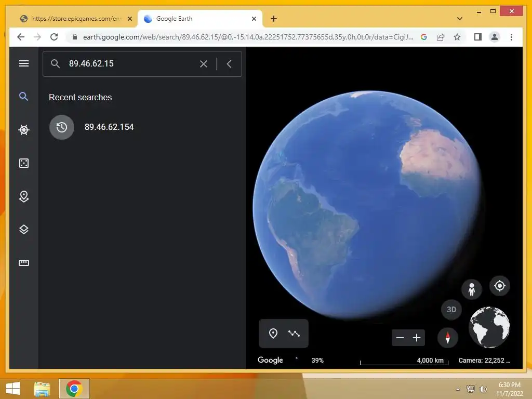Click the Share this page icon
Image resolution: width=532 pixels, height=399 pixels.
point(441,37)
